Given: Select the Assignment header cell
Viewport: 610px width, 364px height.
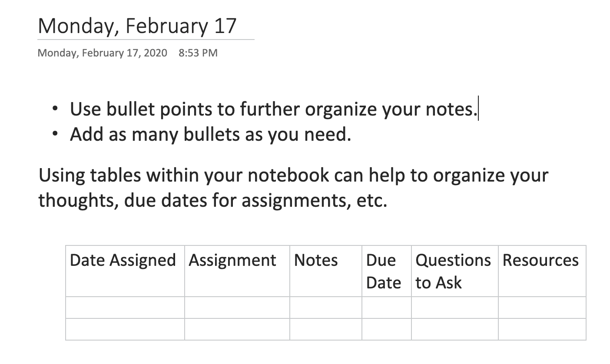Looking at the screenshot, I should pos(237,271).
